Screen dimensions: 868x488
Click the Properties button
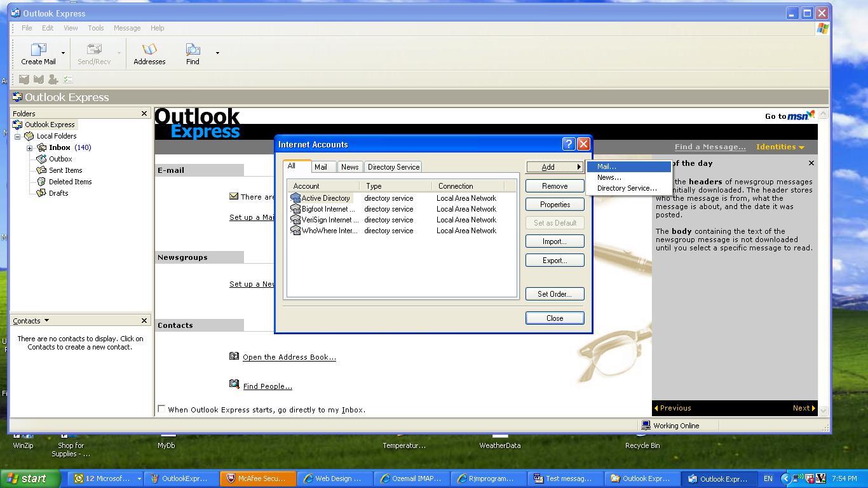click(x=555, y=205)
